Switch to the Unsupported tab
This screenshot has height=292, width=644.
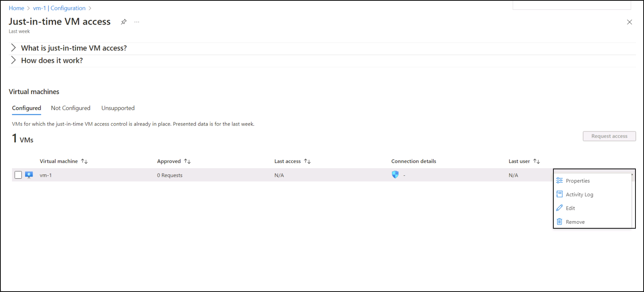click(x=118, y=108)
